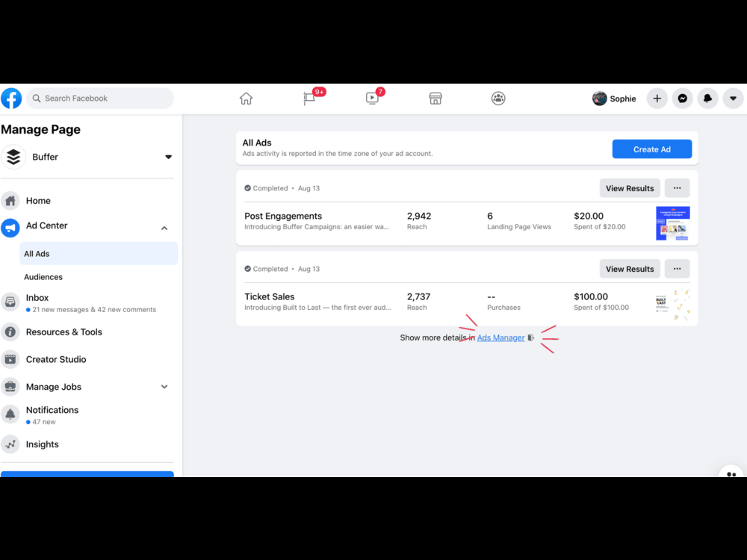
Task: Expand the Buffer page selector
Action: click(x=168, y=157)
